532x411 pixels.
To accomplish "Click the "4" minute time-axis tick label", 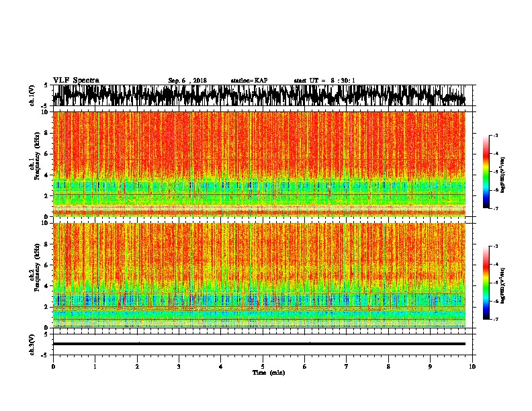I will coord(221,367).
